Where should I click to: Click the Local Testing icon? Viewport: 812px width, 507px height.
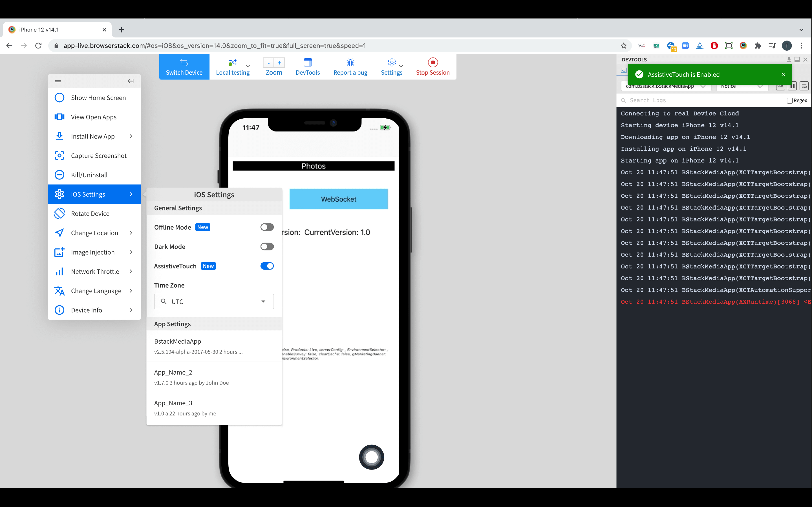(x=232, y=66)
